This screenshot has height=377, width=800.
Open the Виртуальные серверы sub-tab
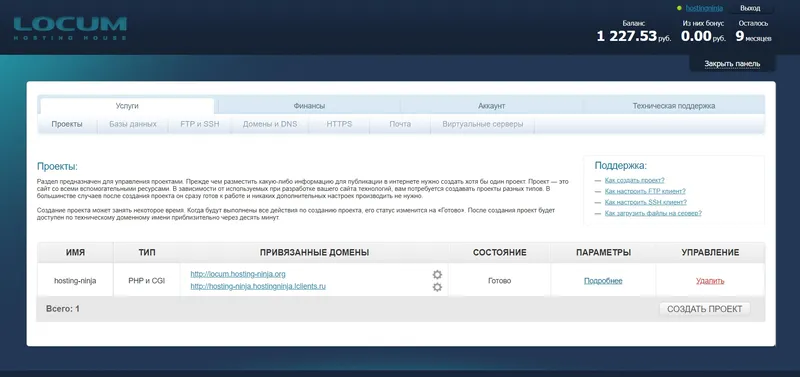(483, 124)
